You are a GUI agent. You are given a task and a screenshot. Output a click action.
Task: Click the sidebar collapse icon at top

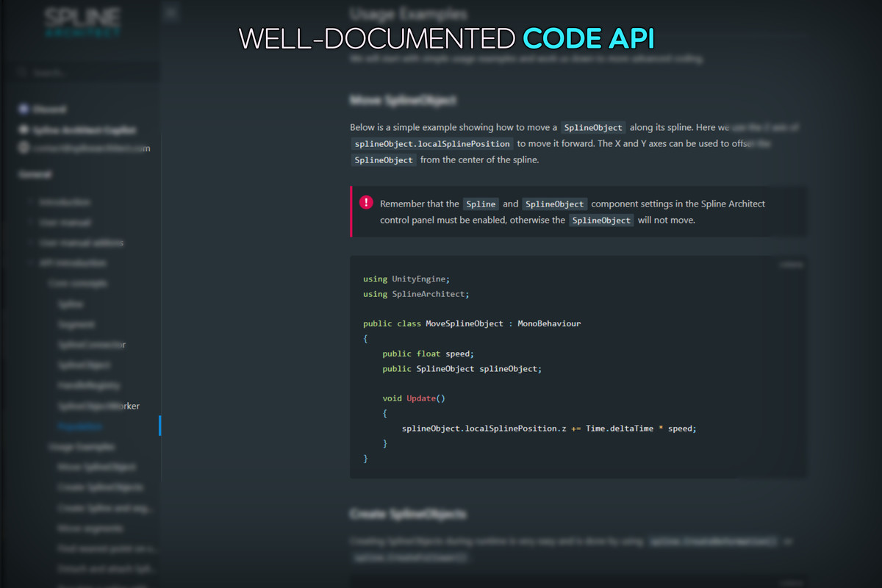coord(171,12)
